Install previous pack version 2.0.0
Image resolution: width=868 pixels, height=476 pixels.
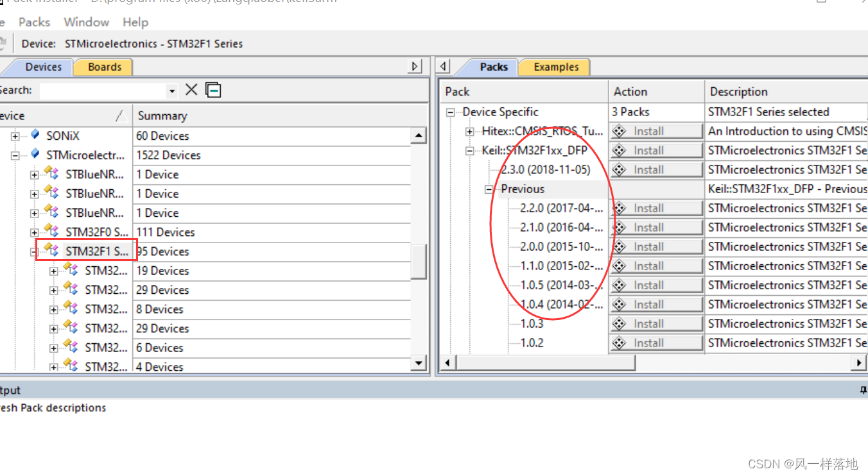(656, 246)
